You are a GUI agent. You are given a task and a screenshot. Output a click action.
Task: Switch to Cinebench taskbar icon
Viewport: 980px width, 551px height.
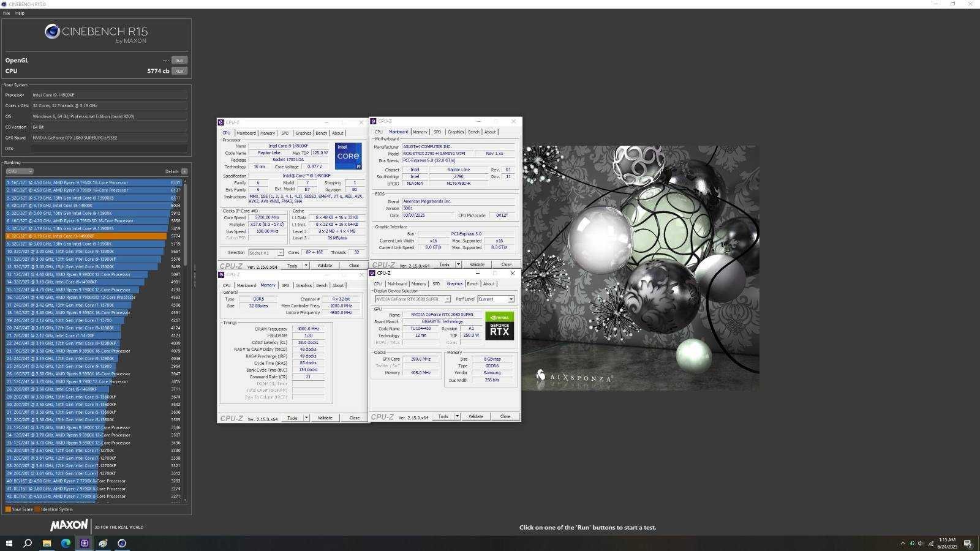(x=122, y=543)
